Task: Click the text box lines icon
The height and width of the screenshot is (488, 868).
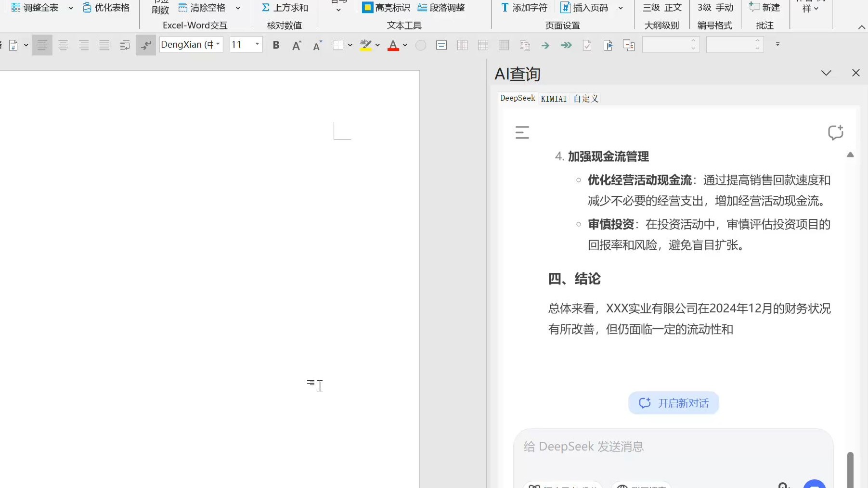Action: coord(441,45)
